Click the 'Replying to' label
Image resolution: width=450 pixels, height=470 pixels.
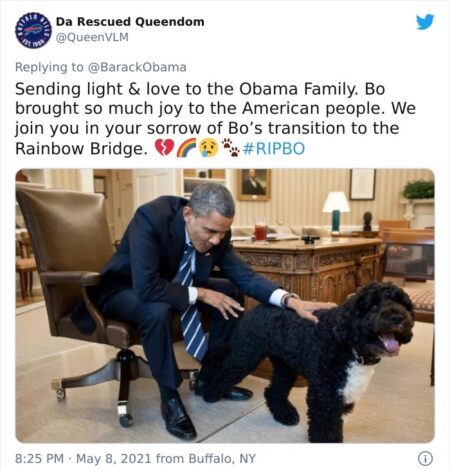(49, 67)
